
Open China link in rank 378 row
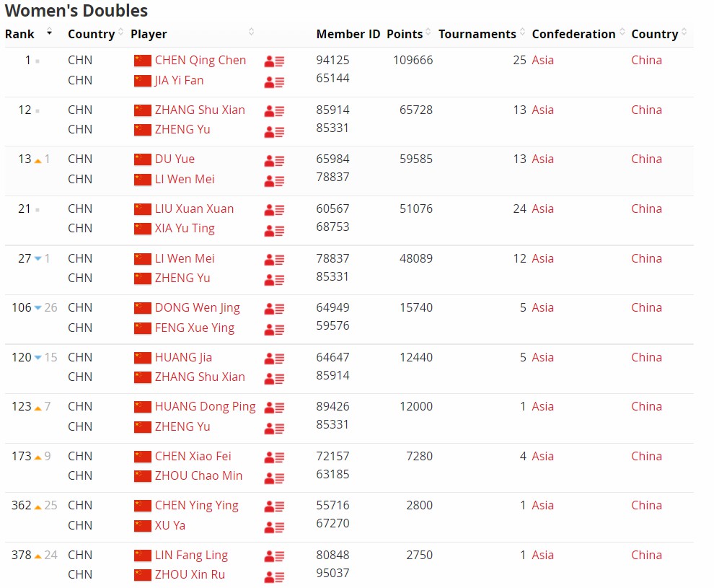tap(646, 555)
